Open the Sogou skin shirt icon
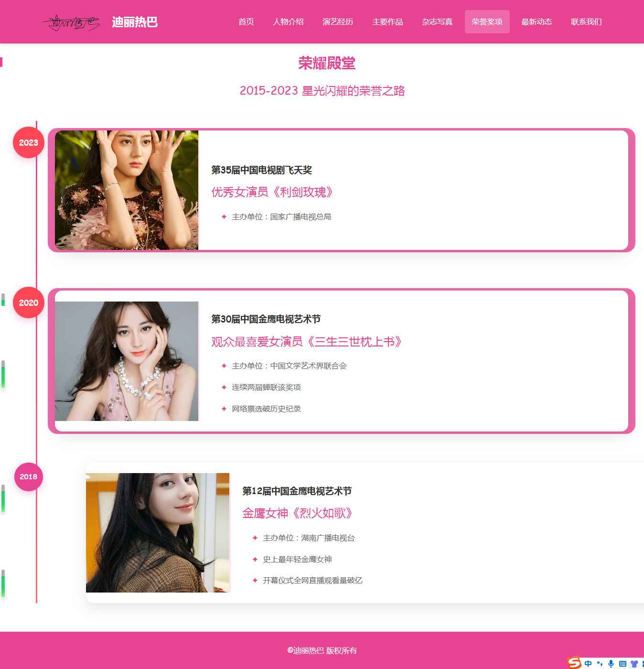 point(634,663)
